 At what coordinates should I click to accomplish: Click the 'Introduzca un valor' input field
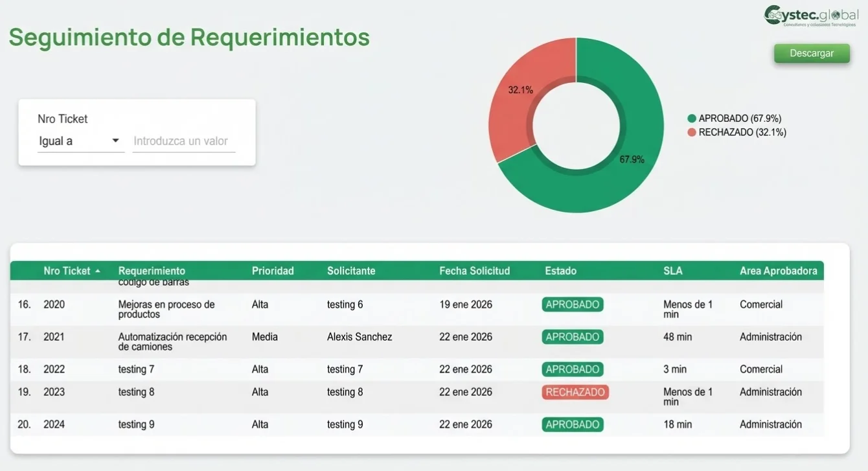click(x=183, y=141)
